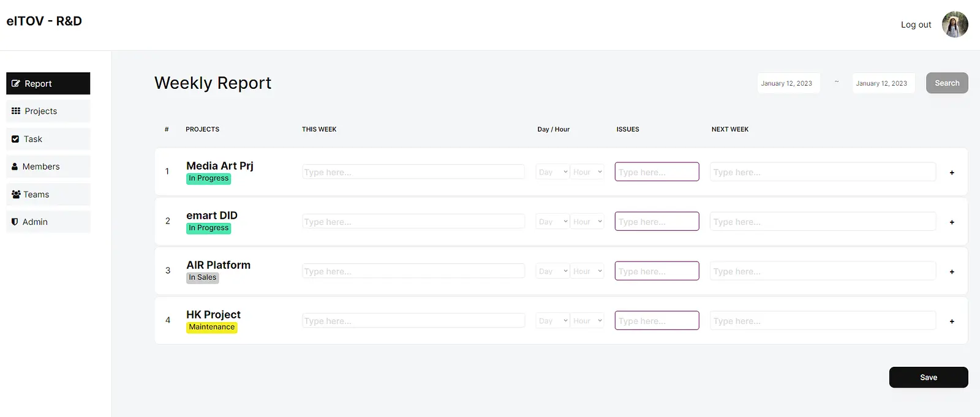Select the Report sidebar item
The image size is (980, 417).
coord(48,83)
